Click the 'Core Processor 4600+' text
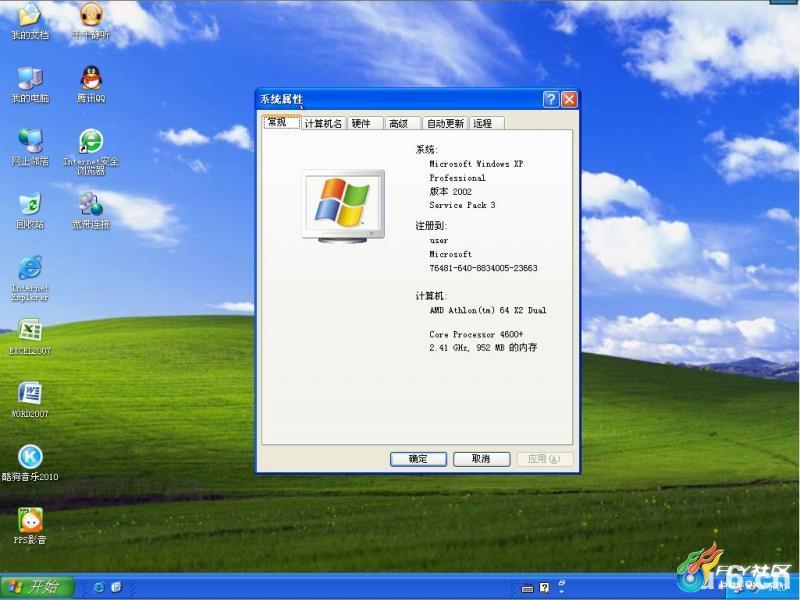 click(x=476, y=335)
